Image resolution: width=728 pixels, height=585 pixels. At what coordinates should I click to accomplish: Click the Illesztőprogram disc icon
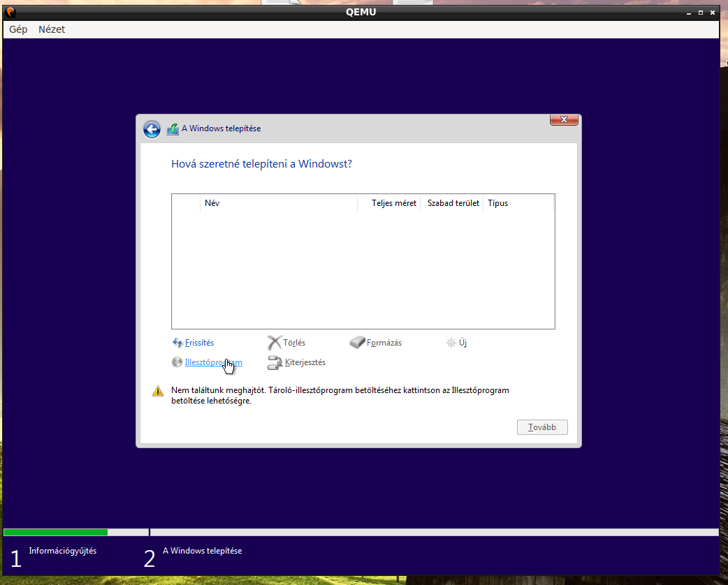(x=177, y=362)
